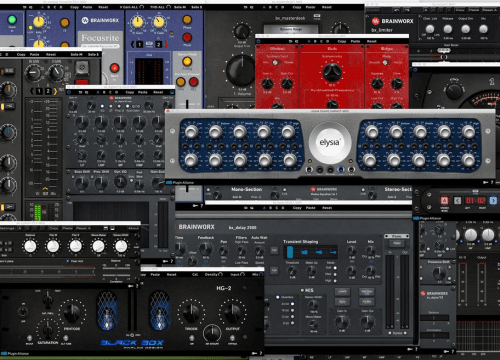Click the phase invert button in black console

(x=82, y=68)
